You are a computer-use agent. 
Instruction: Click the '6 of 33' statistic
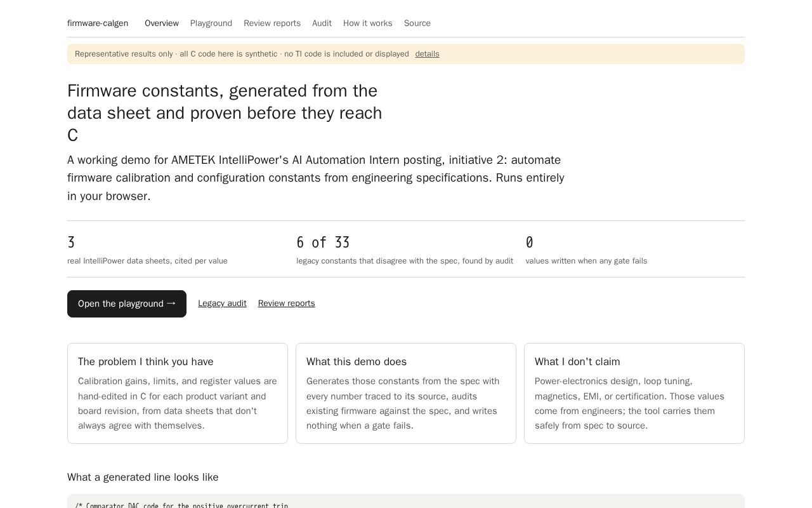[x=323, y=243]
